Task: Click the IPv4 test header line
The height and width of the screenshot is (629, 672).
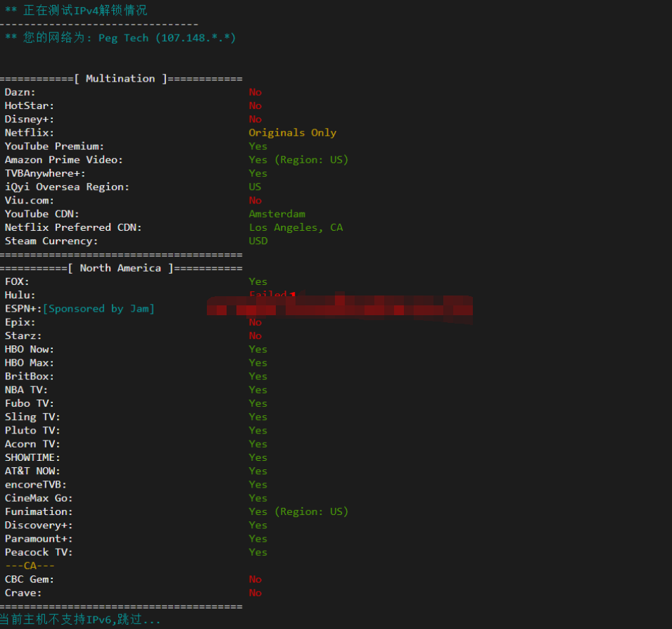Action: [76, 10]
